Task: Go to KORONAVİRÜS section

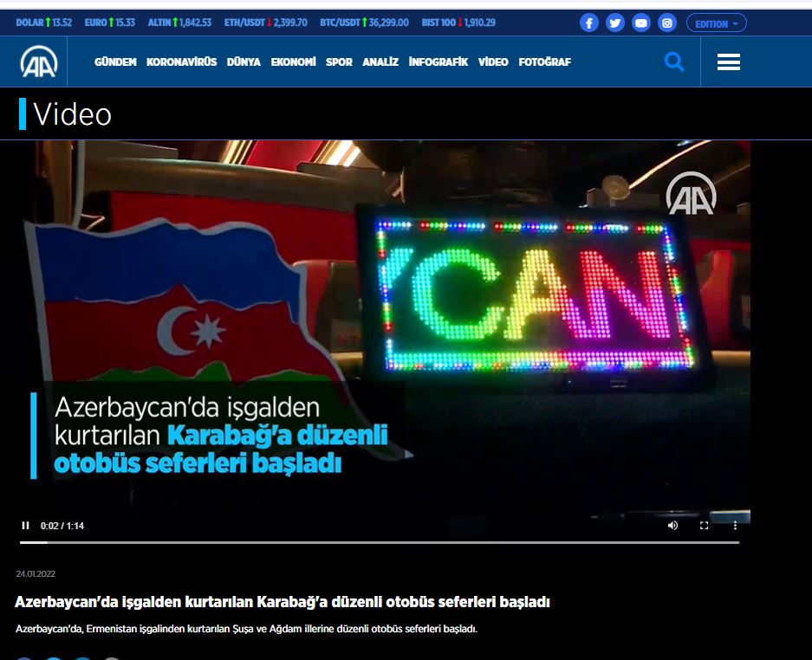Action: pyautogui.click(x=181, y=62)
